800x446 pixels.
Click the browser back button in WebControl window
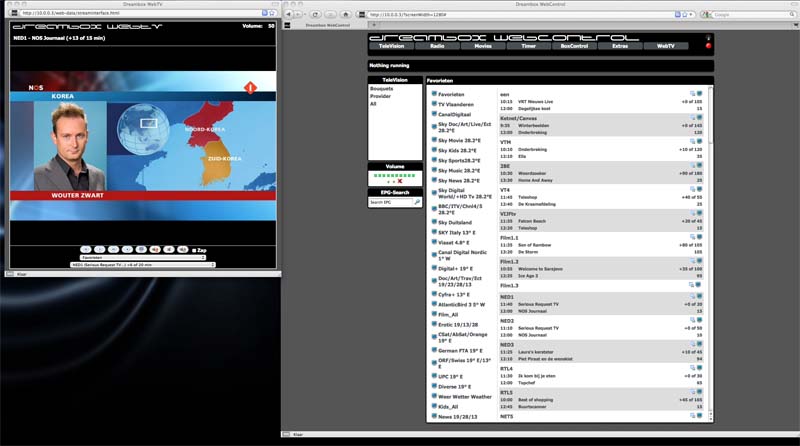(289, 14)
